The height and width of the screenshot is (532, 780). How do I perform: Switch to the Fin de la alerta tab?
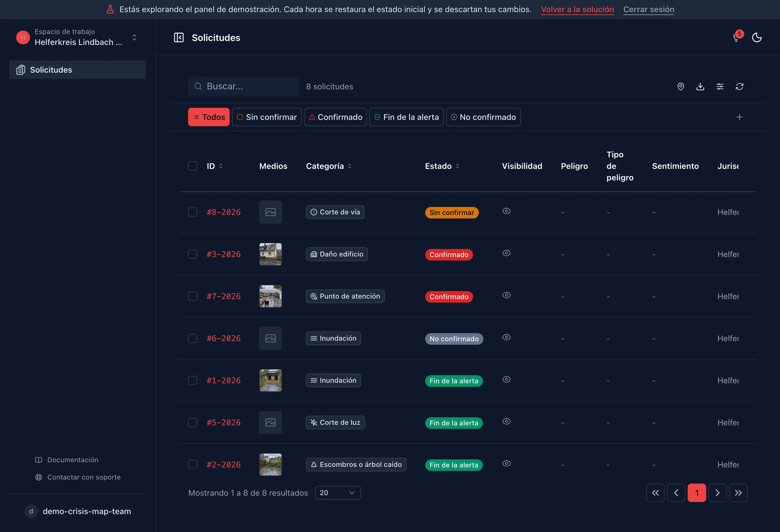click(406, 117)
